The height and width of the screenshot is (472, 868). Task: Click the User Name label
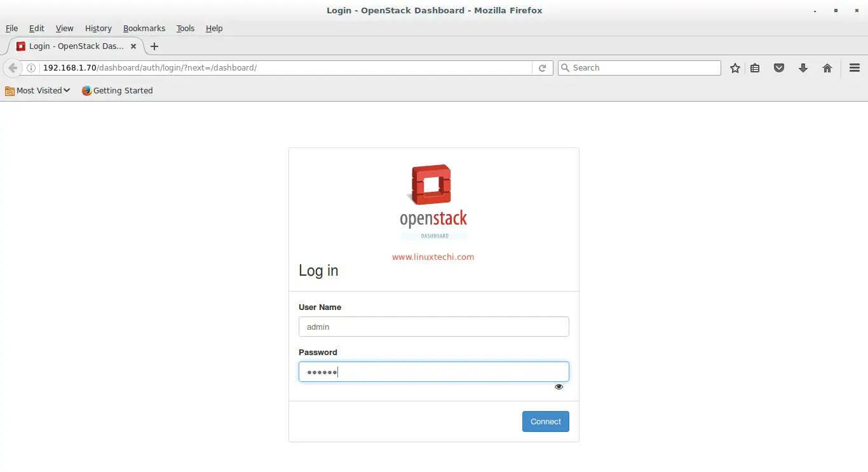(320, 307)
